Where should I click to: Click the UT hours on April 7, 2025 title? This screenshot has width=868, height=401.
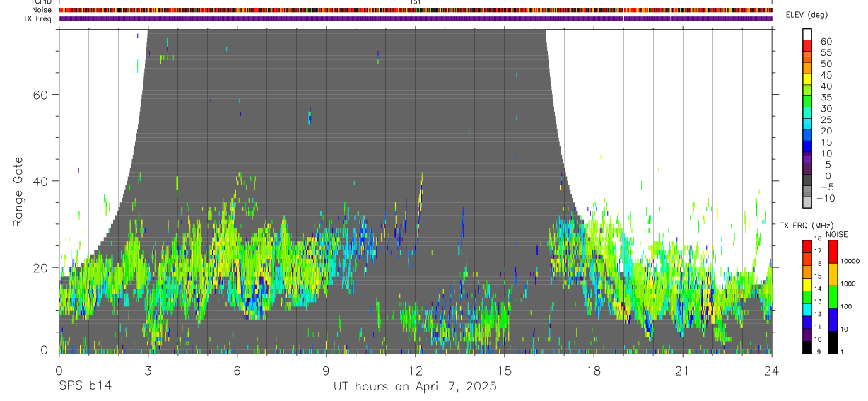[415, 387]
